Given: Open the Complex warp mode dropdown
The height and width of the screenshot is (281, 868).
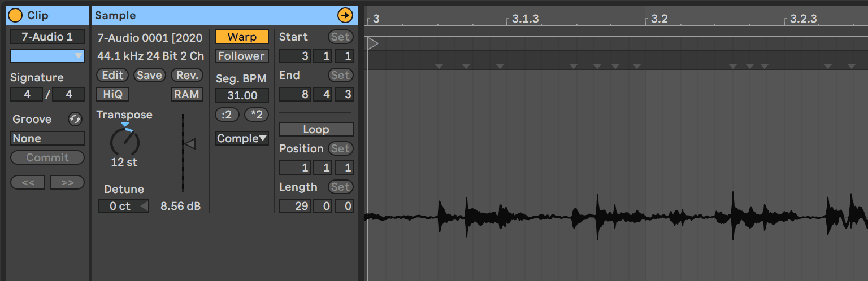Looking at the screenshot, I should tap(242, 138).
